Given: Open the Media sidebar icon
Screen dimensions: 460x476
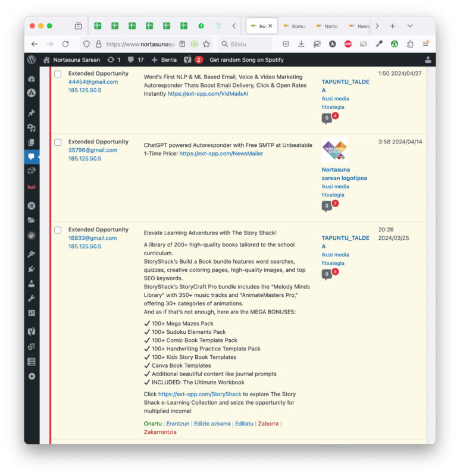Looking at the screenshot, I should 32,128.
